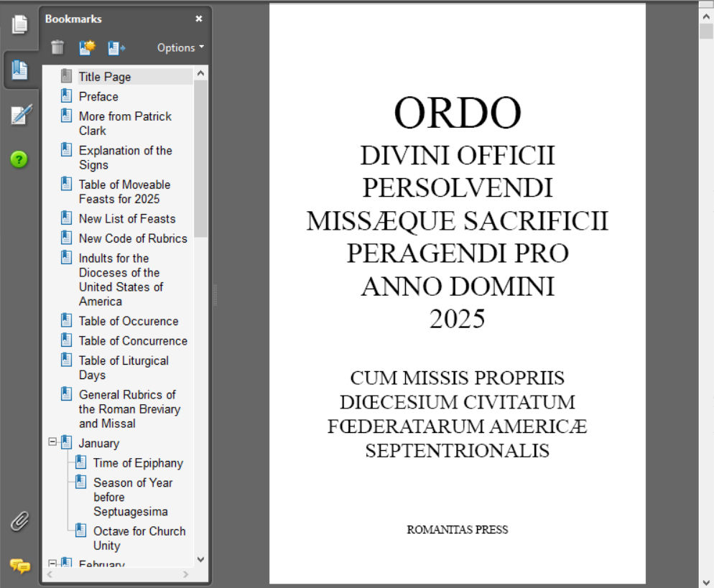Open the Comments panel icon

pyautogui.click(x=20, y=566)
